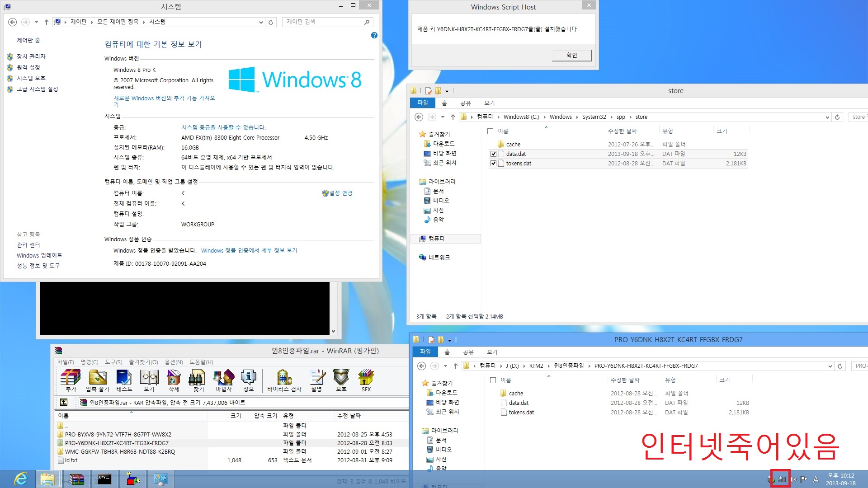
Task: Open address bar dropdown in store window
Action: coord(827,117)
